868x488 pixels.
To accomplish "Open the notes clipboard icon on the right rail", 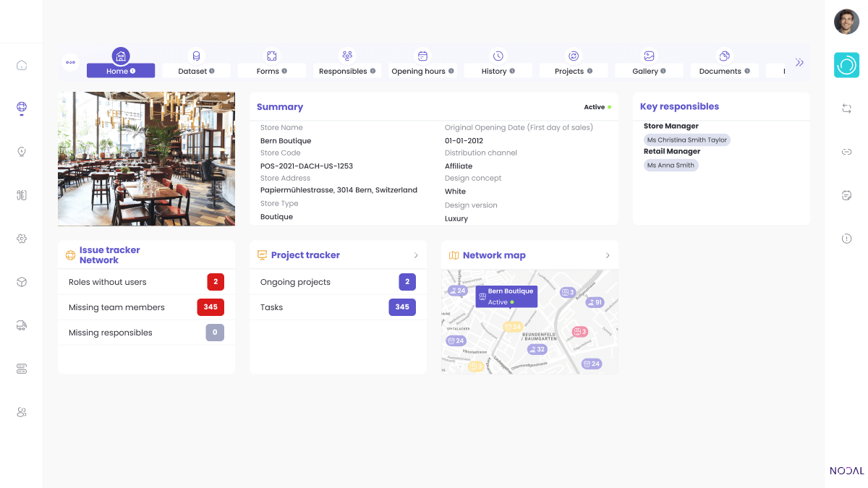I will (846, 195).
